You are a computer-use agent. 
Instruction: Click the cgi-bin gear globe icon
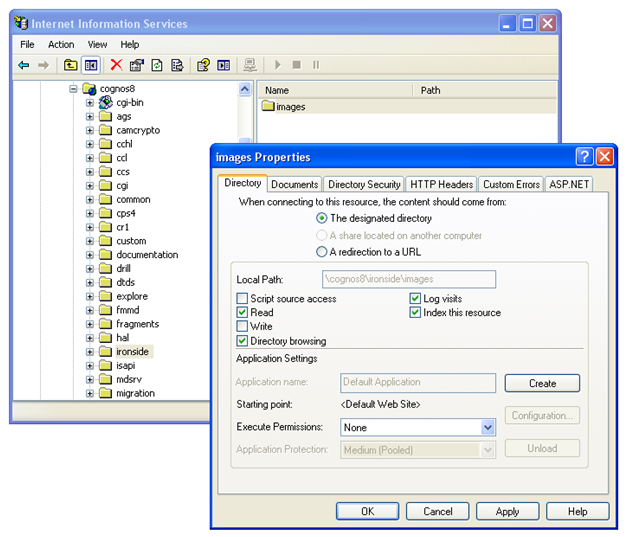point(106,103)
